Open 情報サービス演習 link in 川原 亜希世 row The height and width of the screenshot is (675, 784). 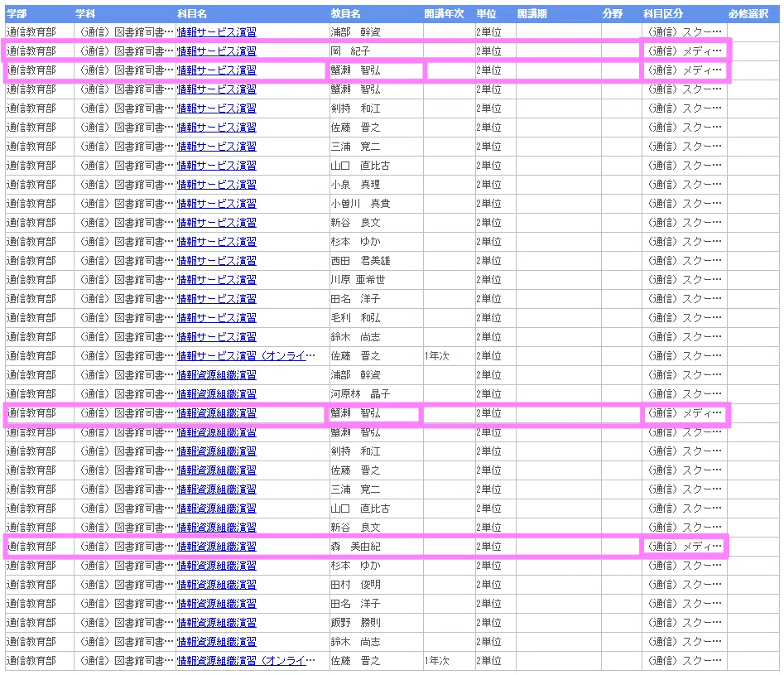(217, 279)
